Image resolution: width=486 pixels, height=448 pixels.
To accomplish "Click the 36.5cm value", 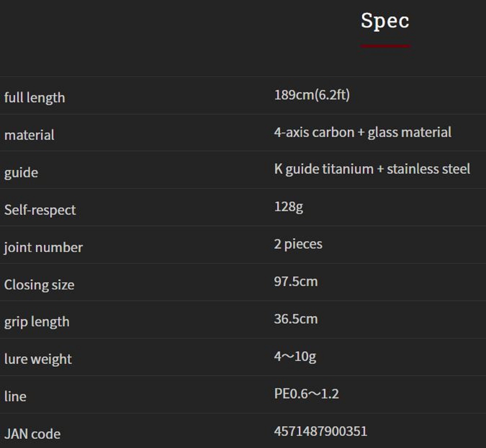I will (296, 319).
